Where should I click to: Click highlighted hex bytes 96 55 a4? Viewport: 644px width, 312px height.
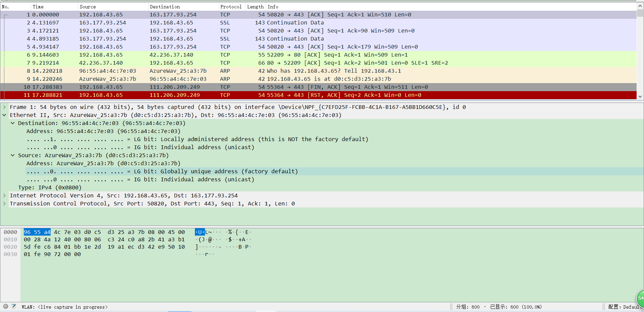point(37,232)
